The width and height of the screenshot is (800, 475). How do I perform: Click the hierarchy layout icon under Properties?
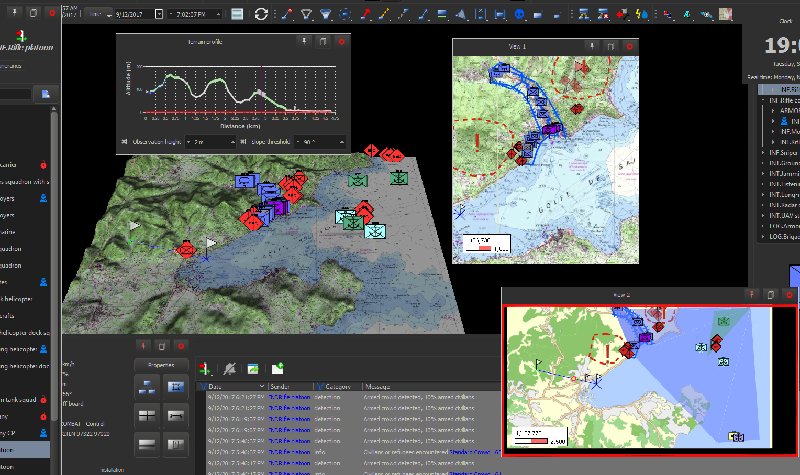[147, 387]
